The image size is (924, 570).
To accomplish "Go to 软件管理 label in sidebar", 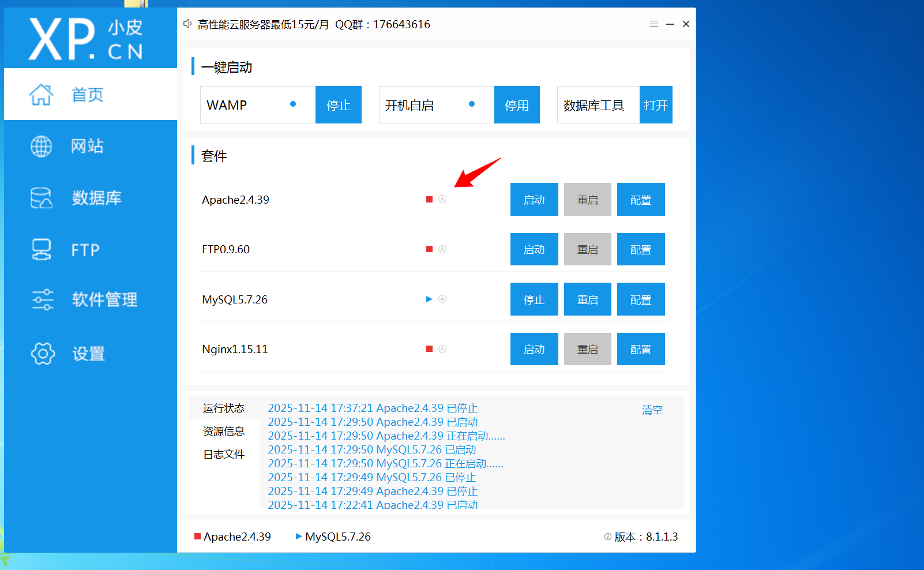I will (105, 299).
